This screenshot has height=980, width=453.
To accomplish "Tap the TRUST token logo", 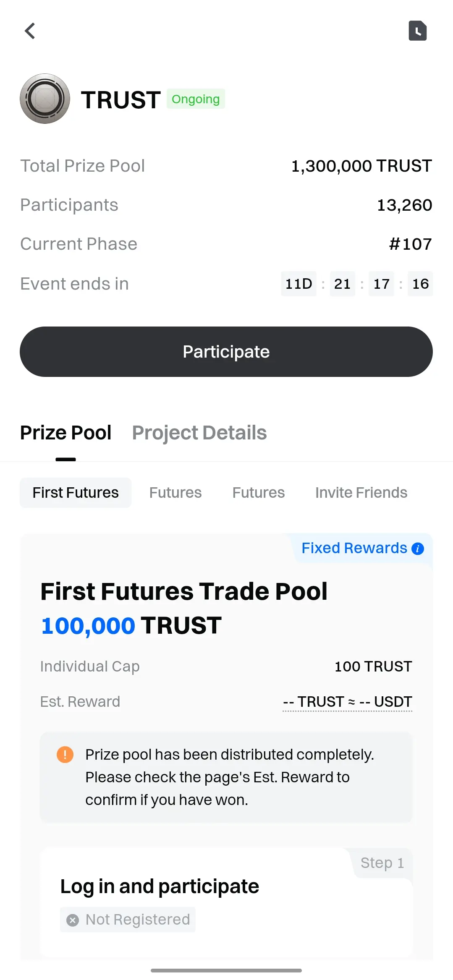I will pos(45,99).
